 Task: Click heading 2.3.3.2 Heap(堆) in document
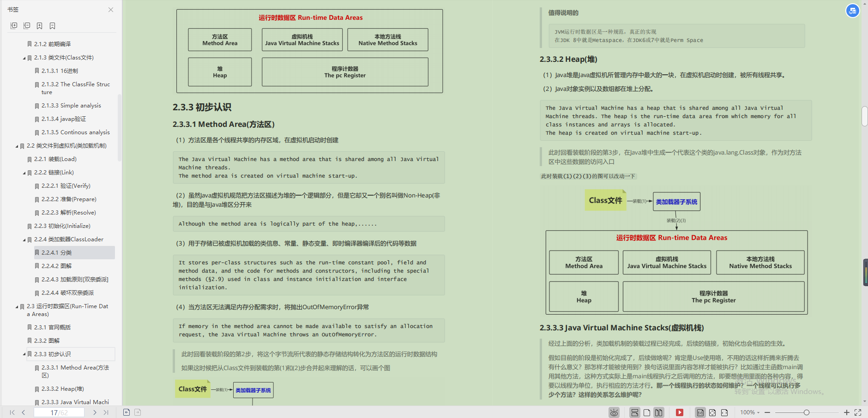click(568, 59)
